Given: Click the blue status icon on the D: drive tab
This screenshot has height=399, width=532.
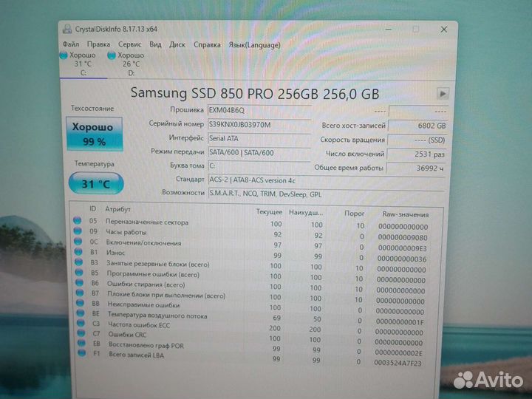Looking at the screenshot, I should pyautogui.click(x=112, y=55).
